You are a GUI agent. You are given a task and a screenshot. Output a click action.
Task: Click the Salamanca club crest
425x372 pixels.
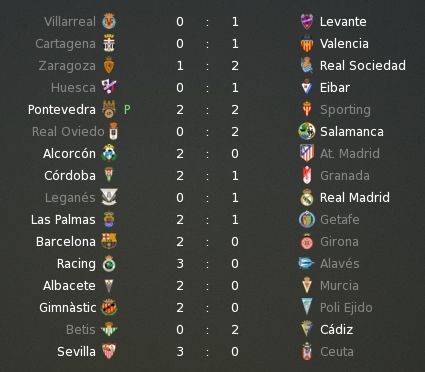[307, 131]
